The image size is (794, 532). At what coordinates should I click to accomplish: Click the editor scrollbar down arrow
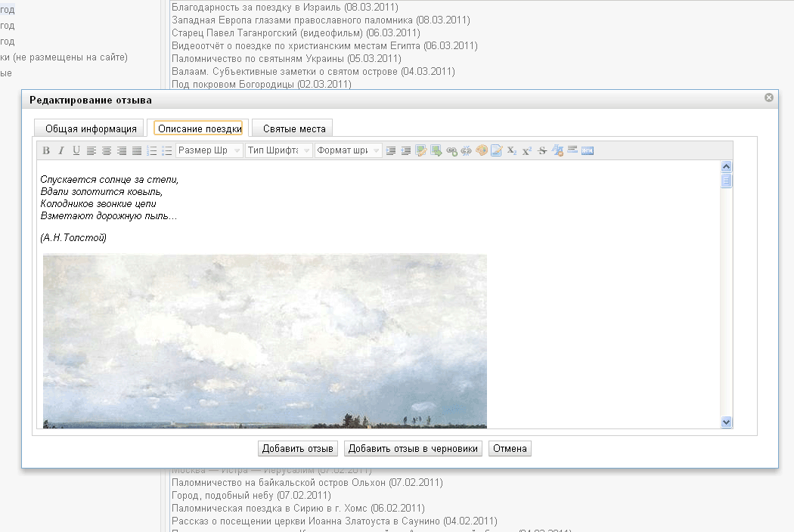click(727, 422)
